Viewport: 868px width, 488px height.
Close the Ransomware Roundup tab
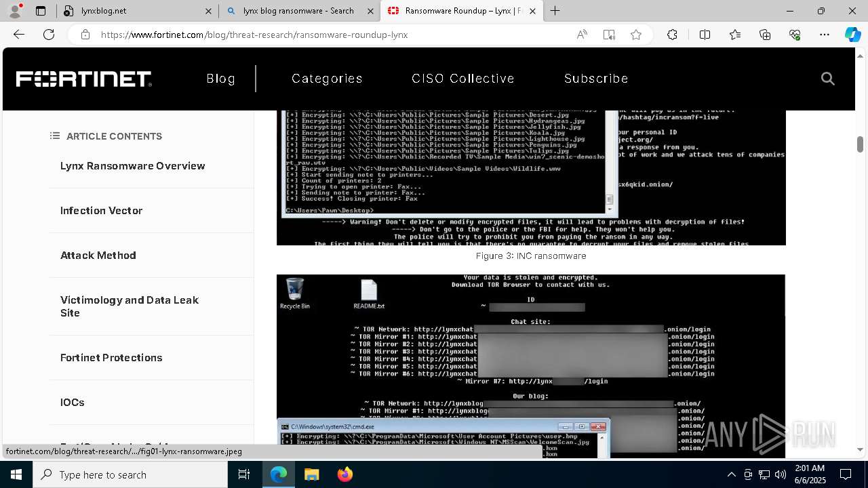coord(532,11)
